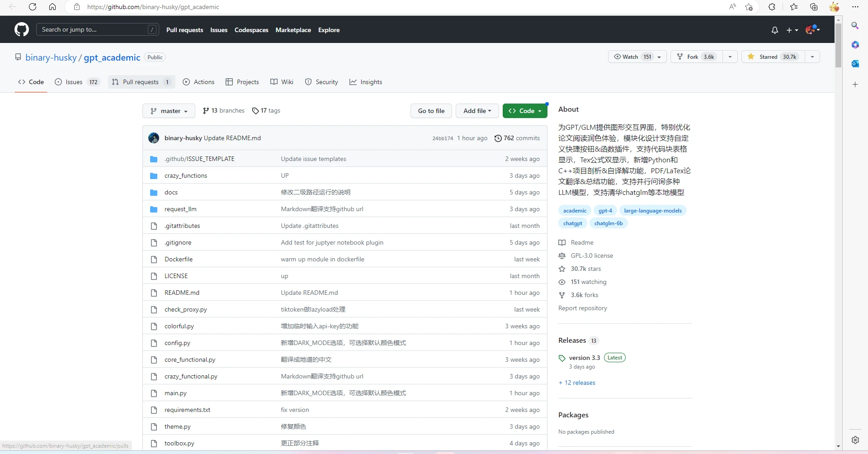Open Marketplace in top navigation

click(293, 30)
